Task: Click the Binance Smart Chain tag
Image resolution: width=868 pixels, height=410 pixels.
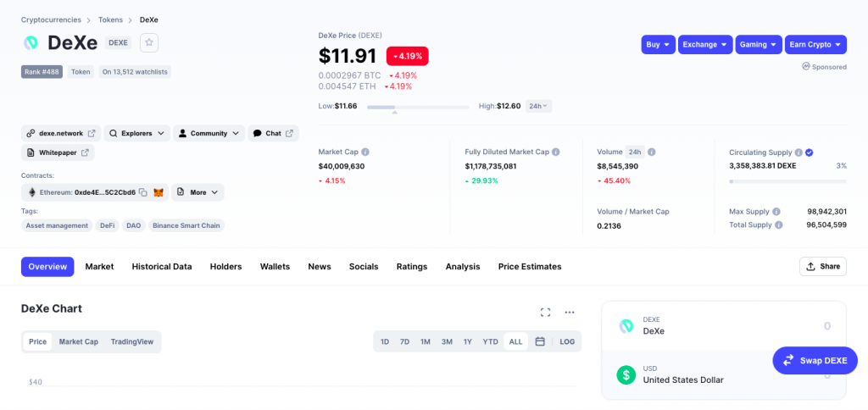Action: [x=186, y=225]
